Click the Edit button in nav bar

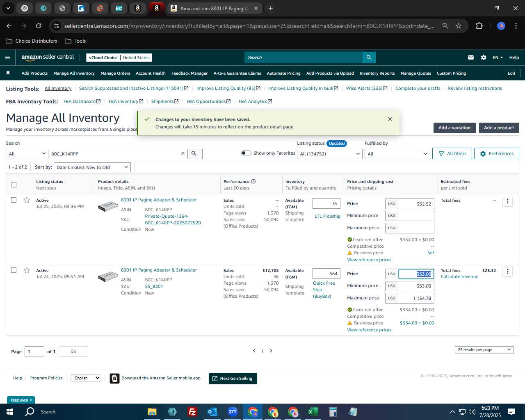point(511,73)
